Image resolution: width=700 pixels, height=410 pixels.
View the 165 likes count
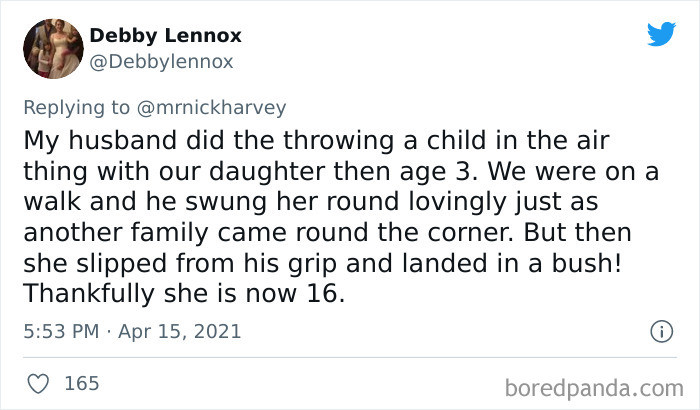[x=82, y=384]
